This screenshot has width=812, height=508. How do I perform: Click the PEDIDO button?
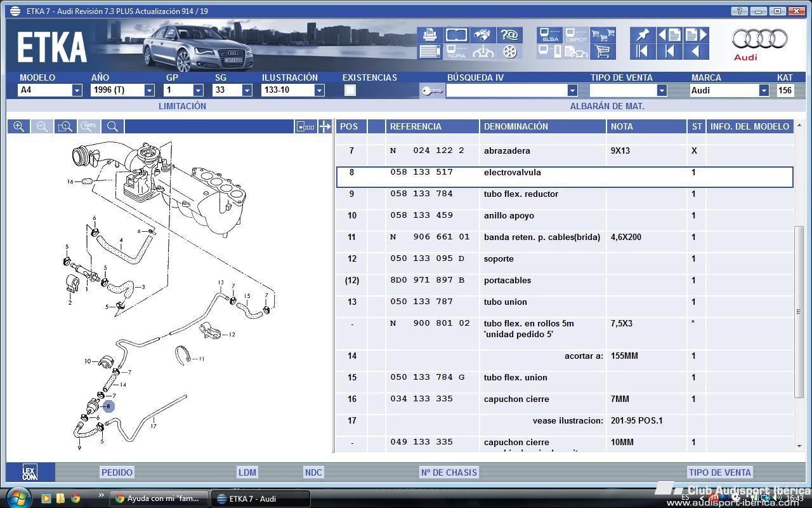(x=117, y=472)
